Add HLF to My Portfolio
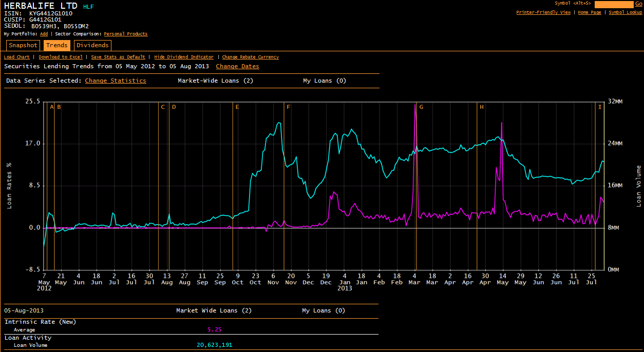Image resolution: width=644 pixels, height=352 pixels. coord(44,34)
